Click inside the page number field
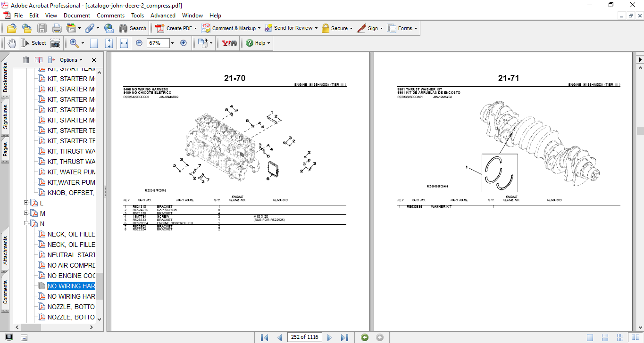 (305, 337)
